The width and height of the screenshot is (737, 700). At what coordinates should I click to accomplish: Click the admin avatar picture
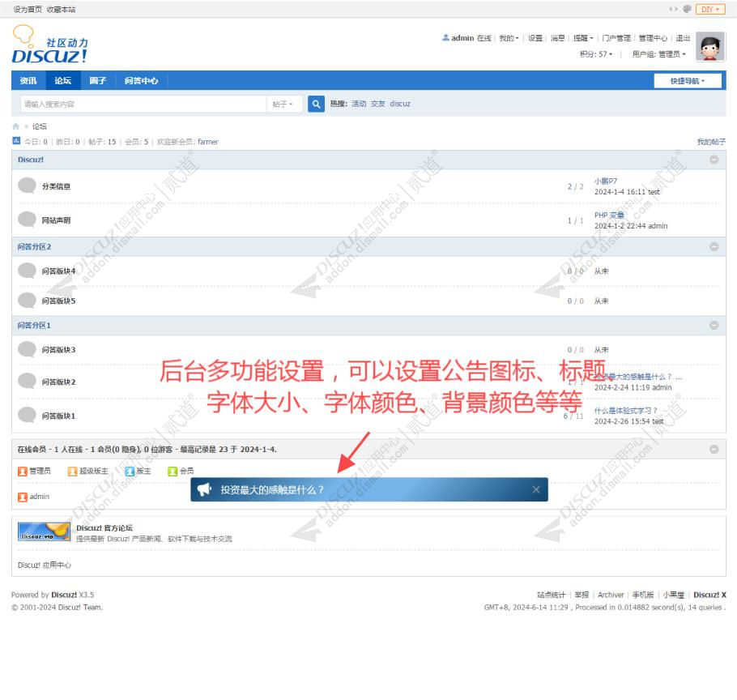710,46
